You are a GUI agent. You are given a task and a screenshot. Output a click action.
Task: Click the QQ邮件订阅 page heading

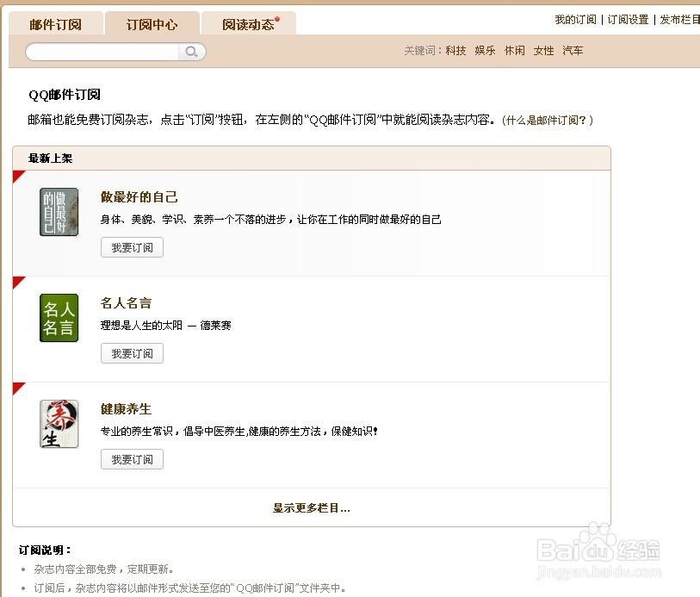click(x=65, y=95)
